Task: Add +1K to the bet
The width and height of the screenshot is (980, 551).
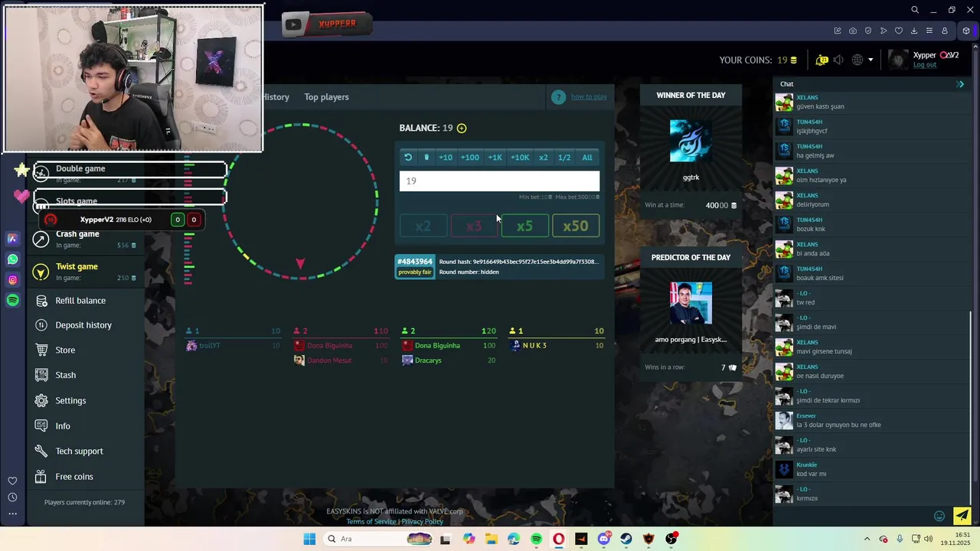Action: pyautogui.click(x=495, y=158)
